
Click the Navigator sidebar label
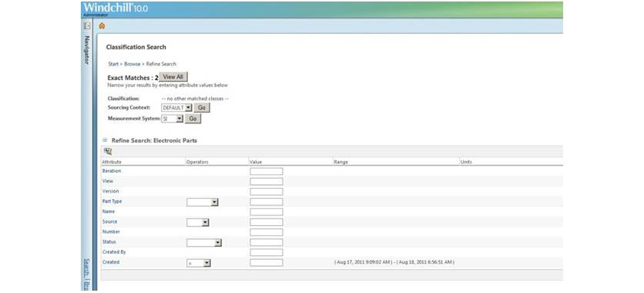(x=86, y=49)
